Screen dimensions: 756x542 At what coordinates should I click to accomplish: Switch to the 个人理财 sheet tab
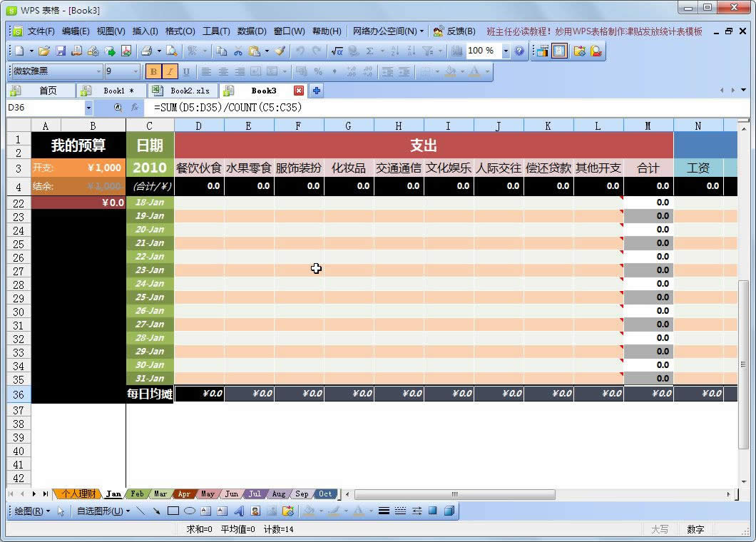(78, 494)
